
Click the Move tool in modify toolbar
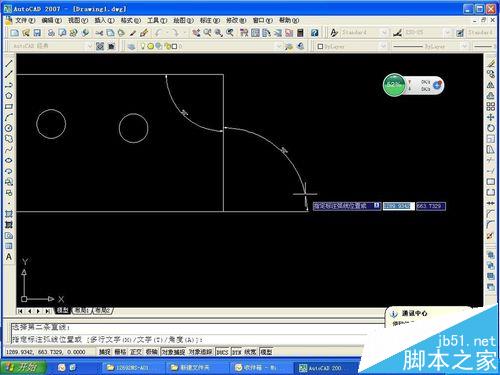point(490,117)
